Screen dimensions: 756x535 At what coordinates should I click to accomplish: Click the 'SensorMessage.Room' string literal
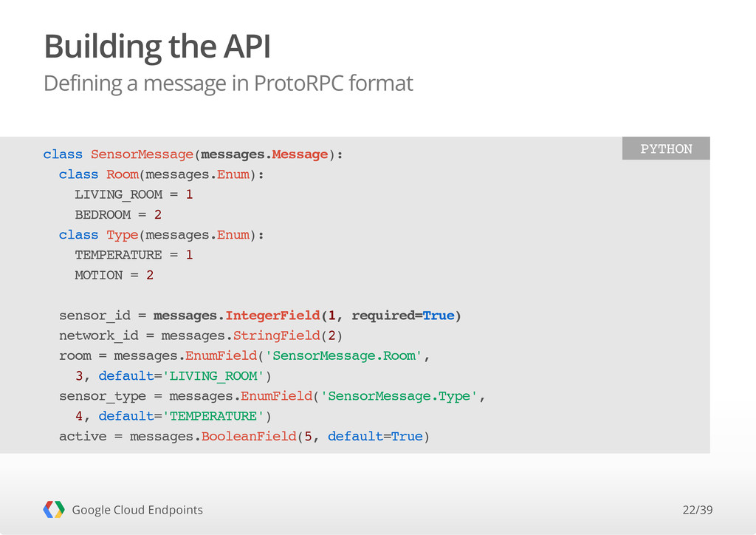coord(343,356)
